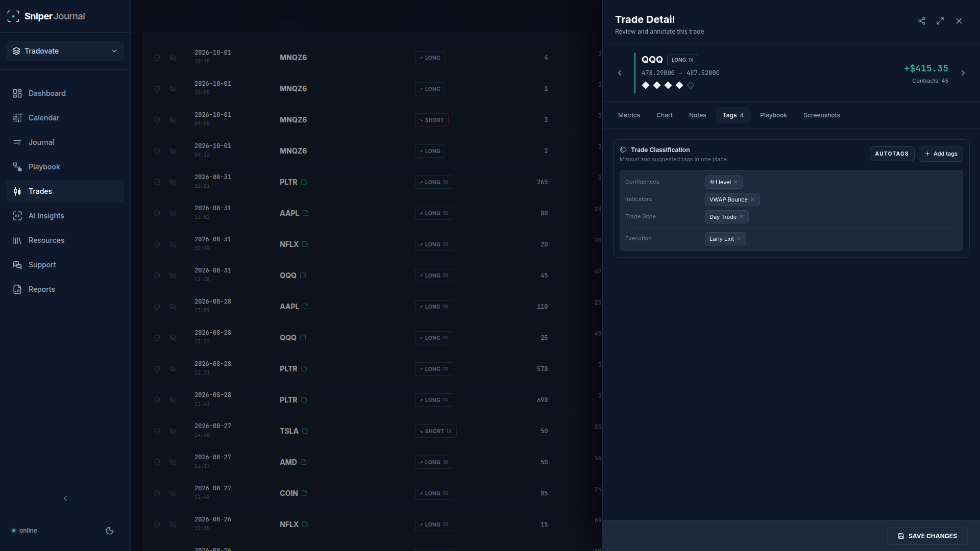Open AI Insights page

pos(65,216)
